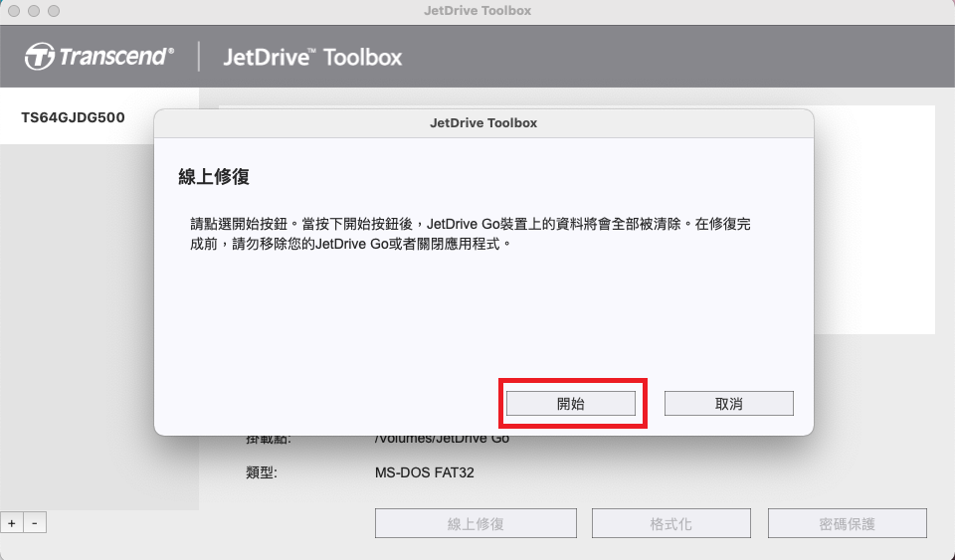Select the TS64GJDG500 device in sidebar
This screenshot has width=955, height=560.
(99, 116)
